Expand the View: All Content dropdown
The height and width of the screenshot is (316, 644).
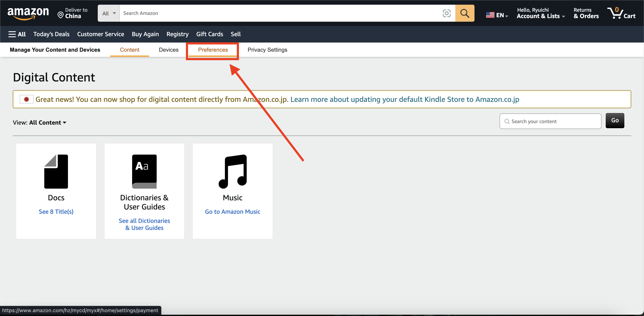pyautogui.click(x=47, y=122)
